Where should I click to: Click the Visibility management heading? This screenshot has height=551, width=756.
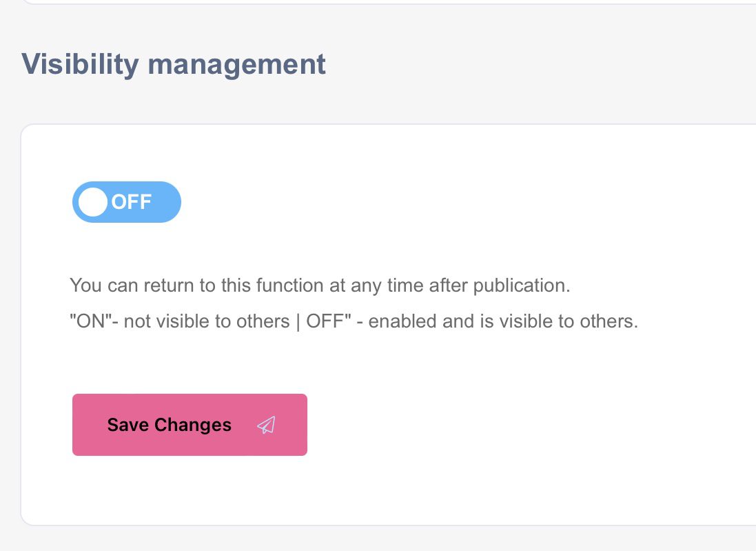click(174, 64)
